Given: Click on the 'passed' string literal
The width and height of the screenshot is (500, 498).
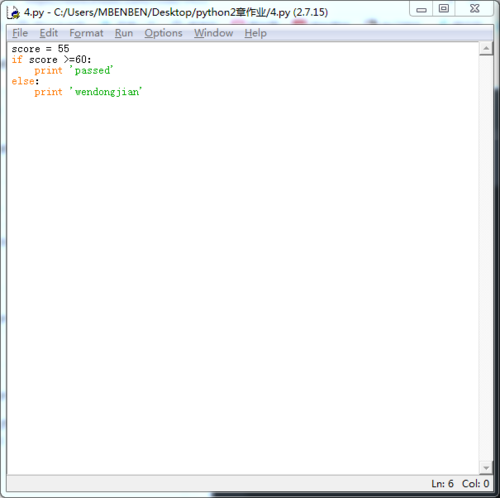Looking at the screenshot, I should point(91,70).
